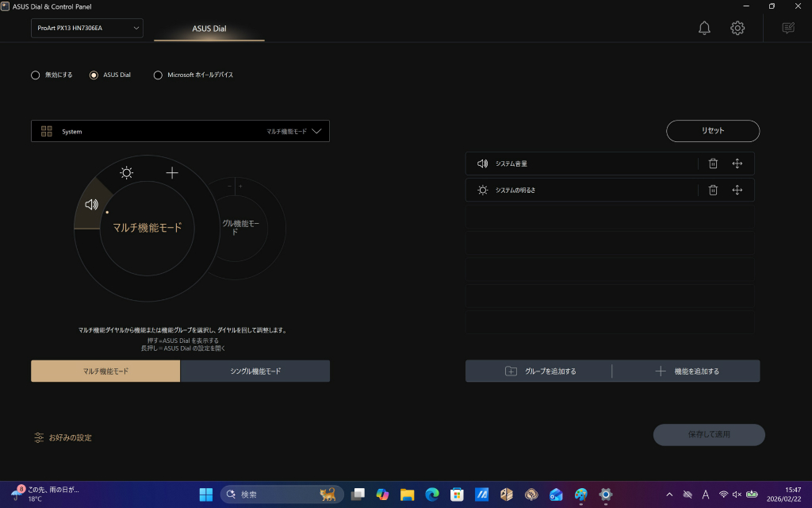Select the ASUS Dial tab

coord(209,29)
